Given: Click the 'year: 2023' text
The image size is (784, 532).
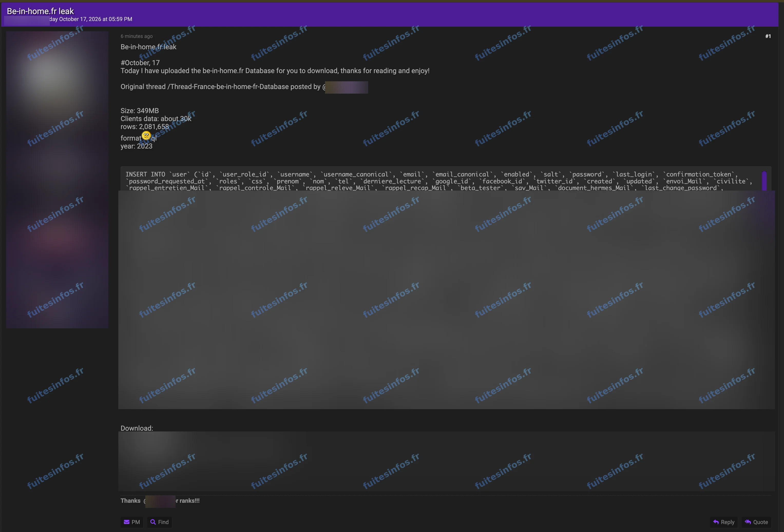Looking at the screenshot, I should pos(137,146).
